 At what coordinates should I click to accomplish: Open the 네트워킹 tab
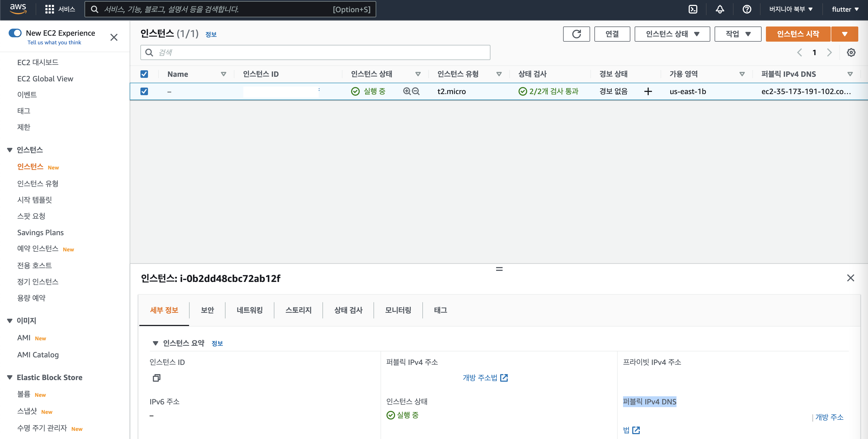[x=249, y=310]
